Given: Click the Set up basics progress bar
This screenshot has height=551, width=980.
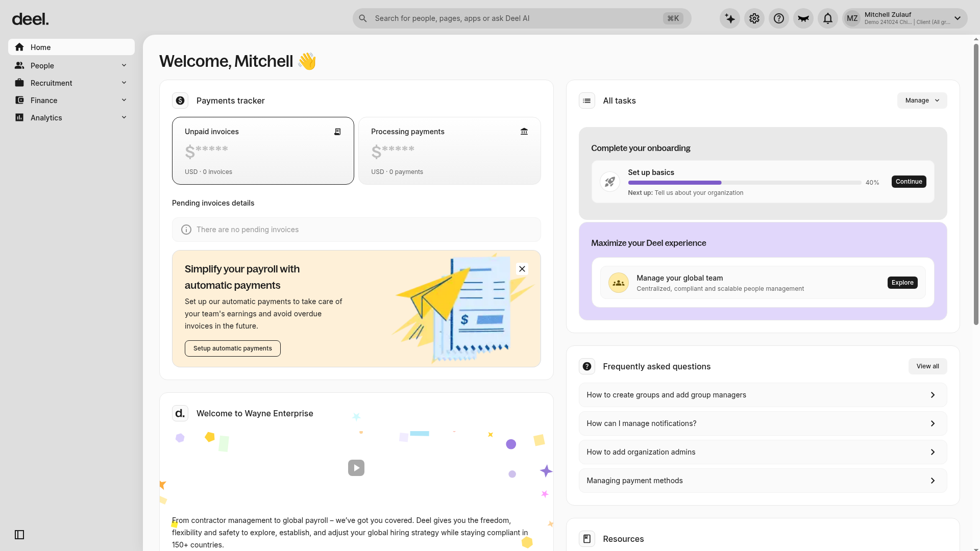Looking at the screenshot, I should pyautogui.click(x=745, y=183).
